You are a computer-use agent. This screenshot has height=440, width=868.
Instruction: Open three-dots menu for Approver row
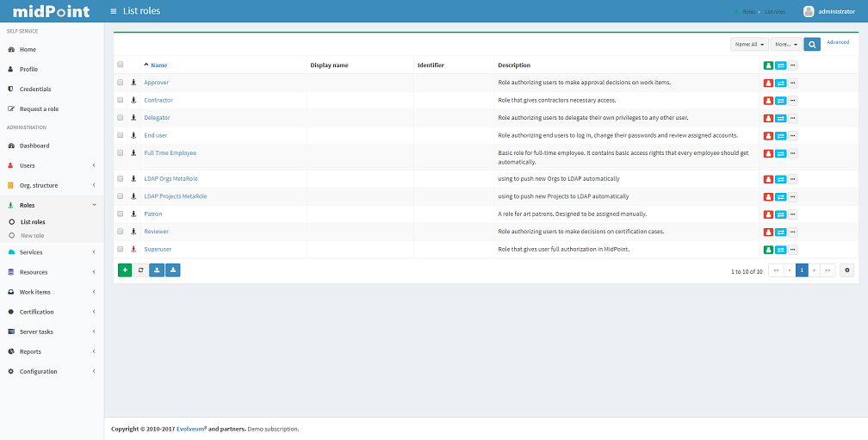(x=793, y=83)
